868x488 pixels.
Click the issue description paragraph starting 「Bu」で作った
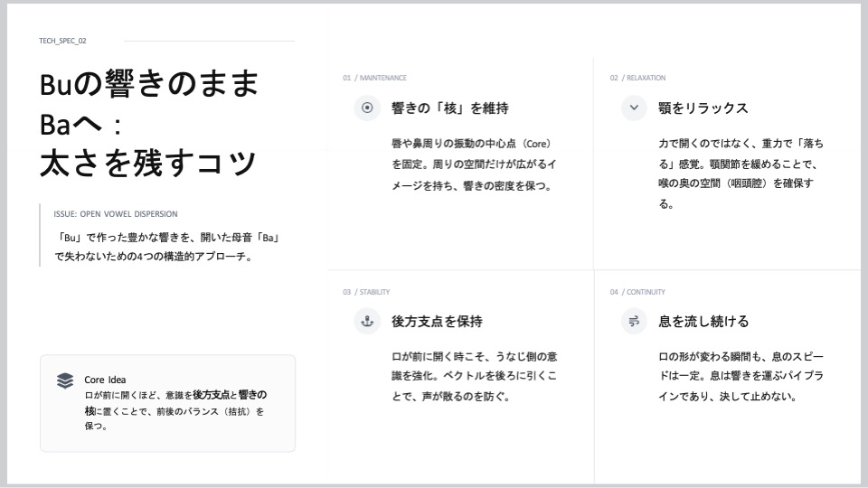[x=165, y=247]
